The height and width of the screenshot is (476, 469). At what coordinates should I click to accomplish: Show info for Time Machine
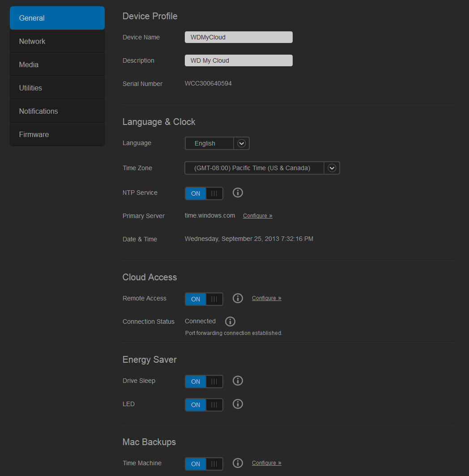[238, 463]
